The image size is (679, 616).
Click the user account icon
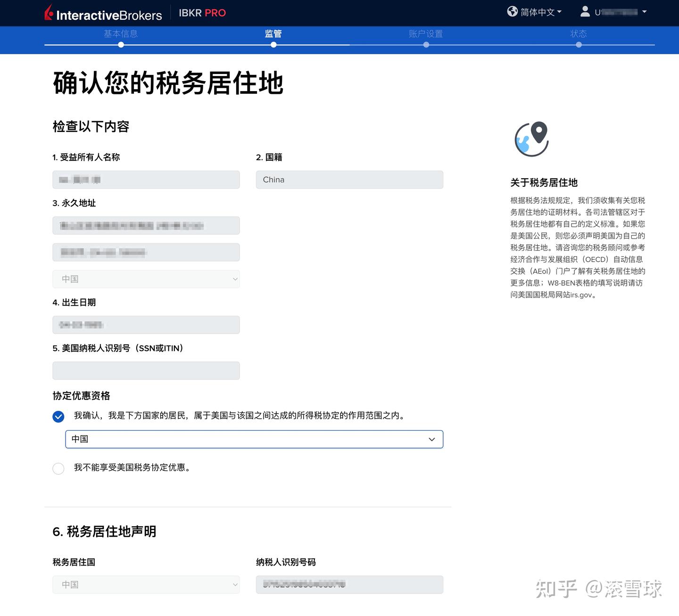pos(585,12)
